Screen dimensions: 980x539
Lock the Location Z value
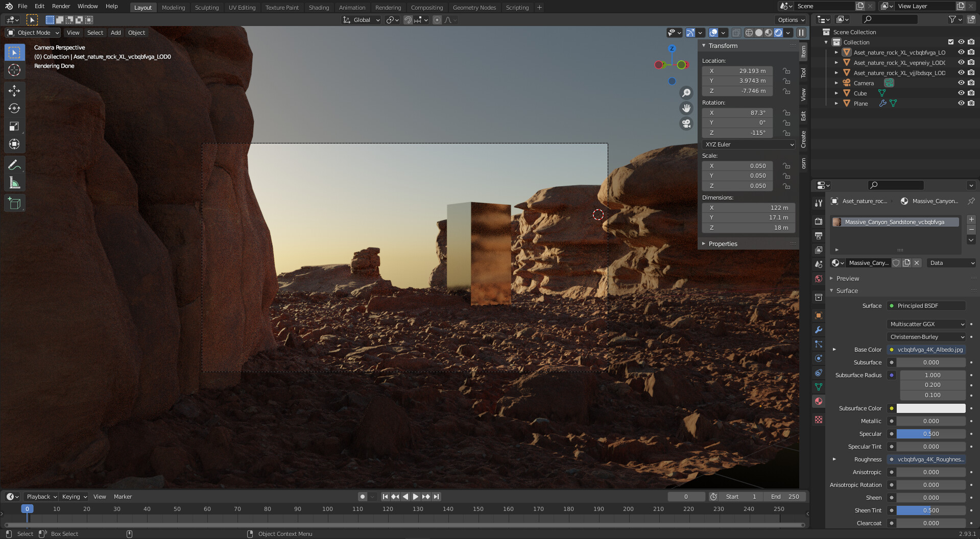point(786,91)
